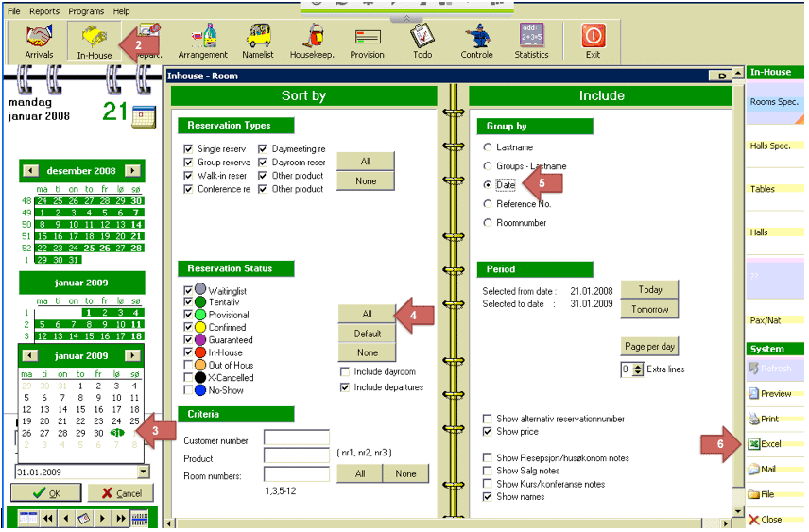Image resolution: width=809 pixels, height=532 pixels.
Task: Open the Programs menu
Action: [86, 11]
